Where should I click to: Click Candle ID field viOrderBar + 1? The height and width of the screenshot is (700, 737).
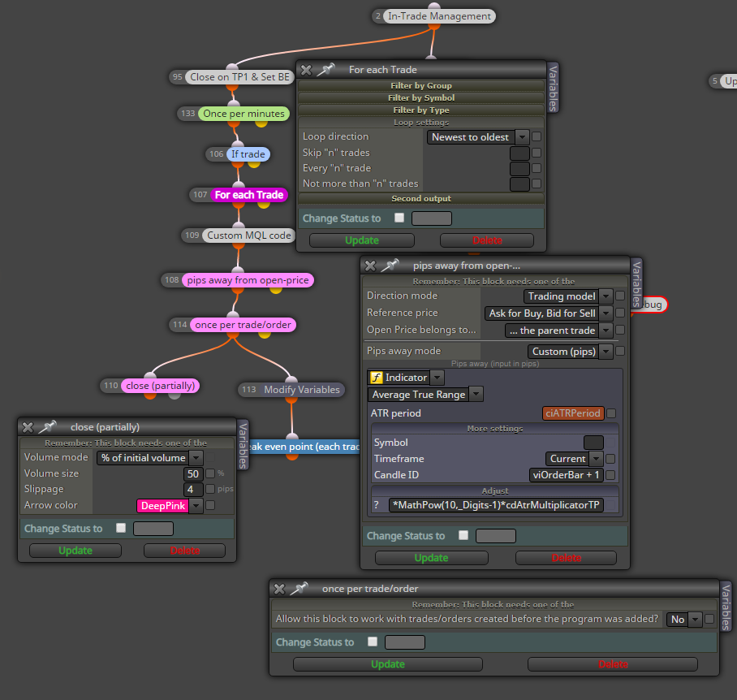click(x=567, y=475)
